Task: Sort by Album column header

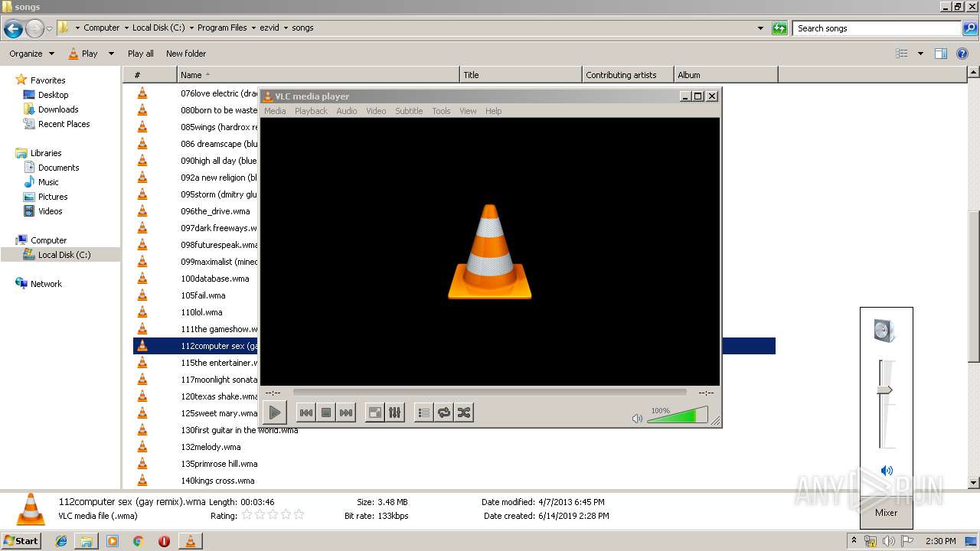Action: click(726, 75)
